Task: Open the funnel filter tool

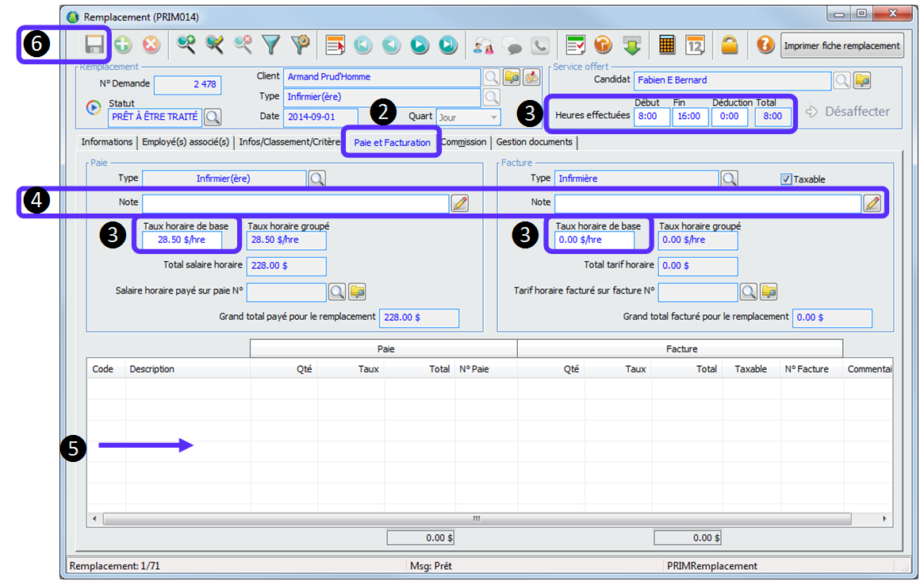Action: coord(272,45)
